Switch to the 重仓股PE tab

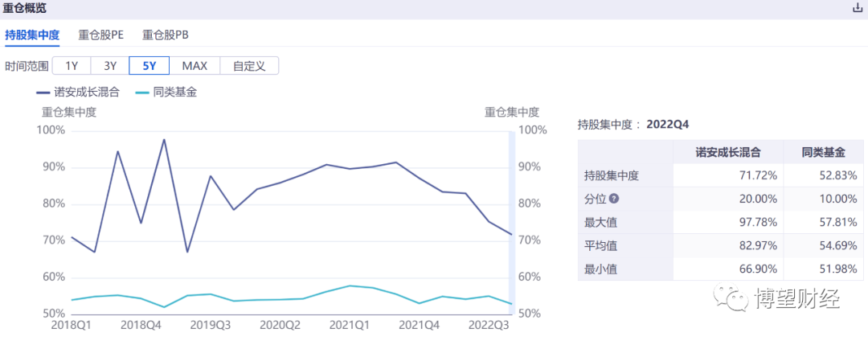coord(100,35)
